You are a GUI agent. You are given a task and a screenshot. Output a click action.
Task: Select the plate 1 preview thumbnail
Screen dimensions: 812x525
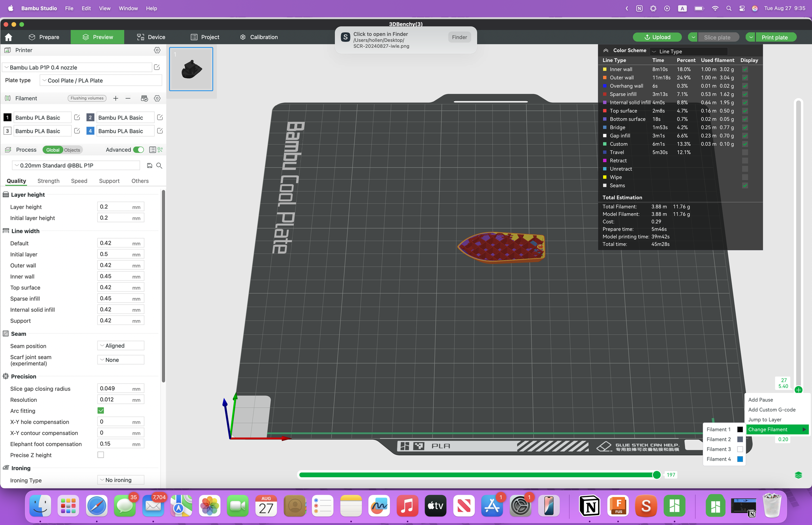[191, 69]
